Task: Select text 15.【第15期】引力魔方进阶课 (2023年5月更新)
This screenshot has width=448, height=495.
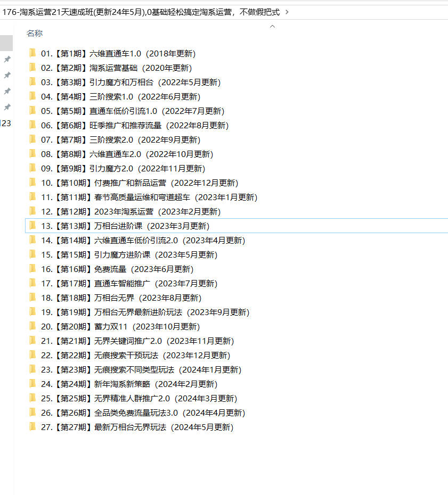Action: click(129, 255)
